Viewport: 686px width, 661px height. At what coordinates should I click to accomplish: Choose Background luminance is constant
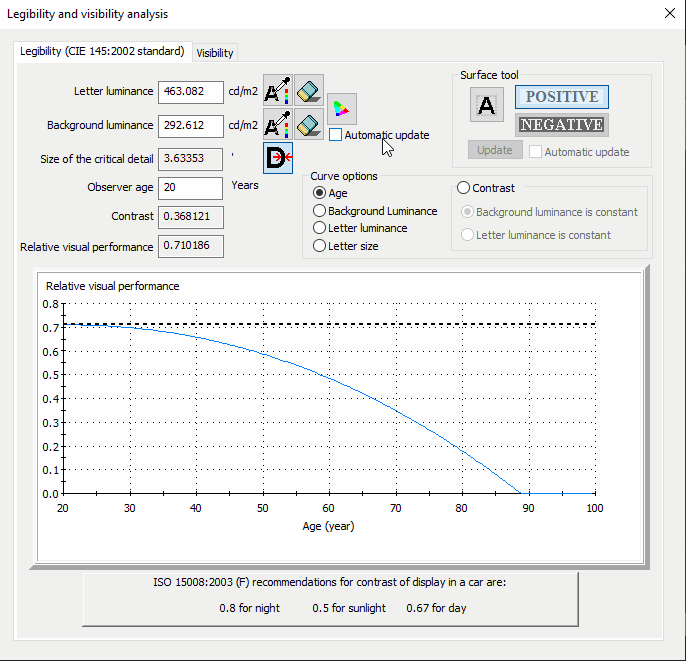[467, 212]
